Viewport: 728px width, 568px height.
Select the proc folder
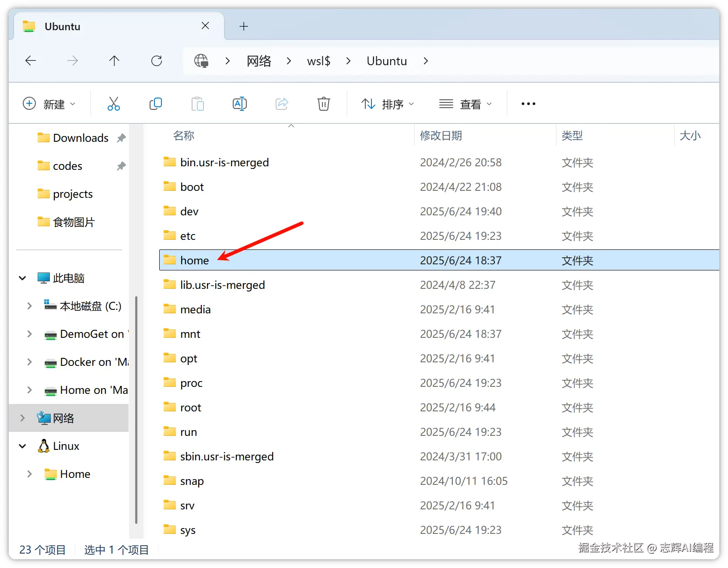[191, 383]
